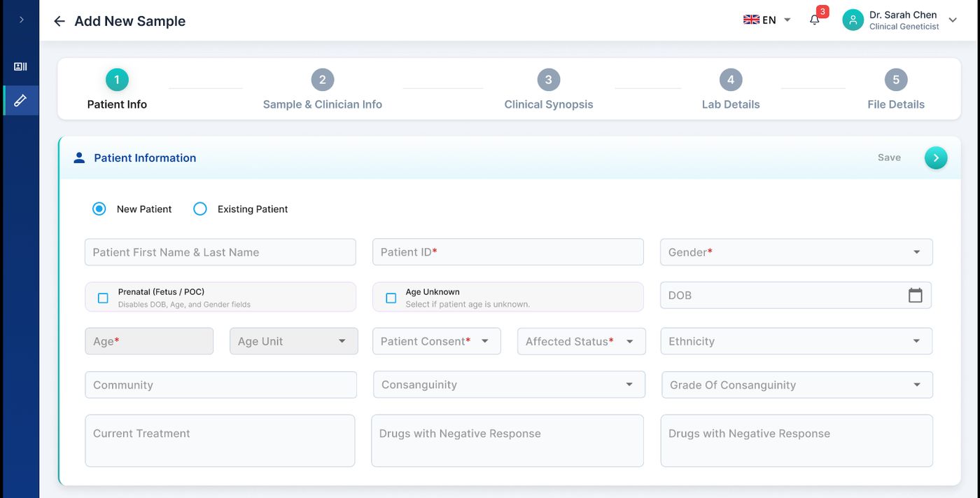Click the Save button

pyautogui.click(x=889, y=158)
